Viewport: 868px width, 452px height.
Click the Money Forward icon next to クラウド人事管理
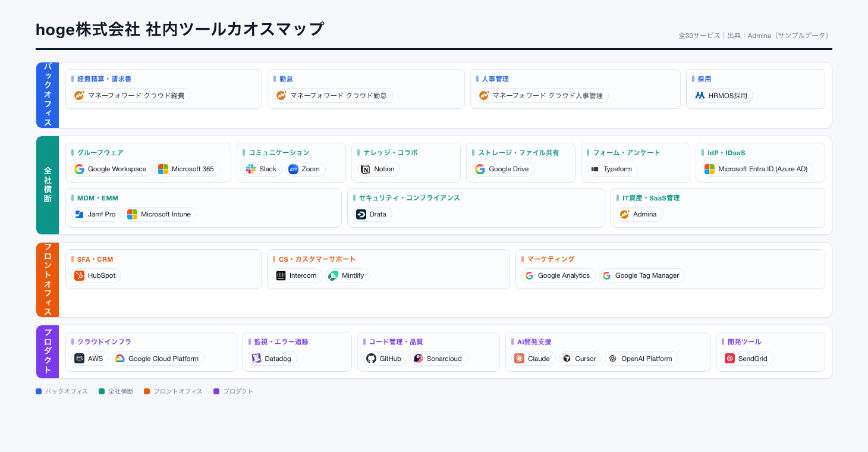pyautogui.click(x=484, y=95)
